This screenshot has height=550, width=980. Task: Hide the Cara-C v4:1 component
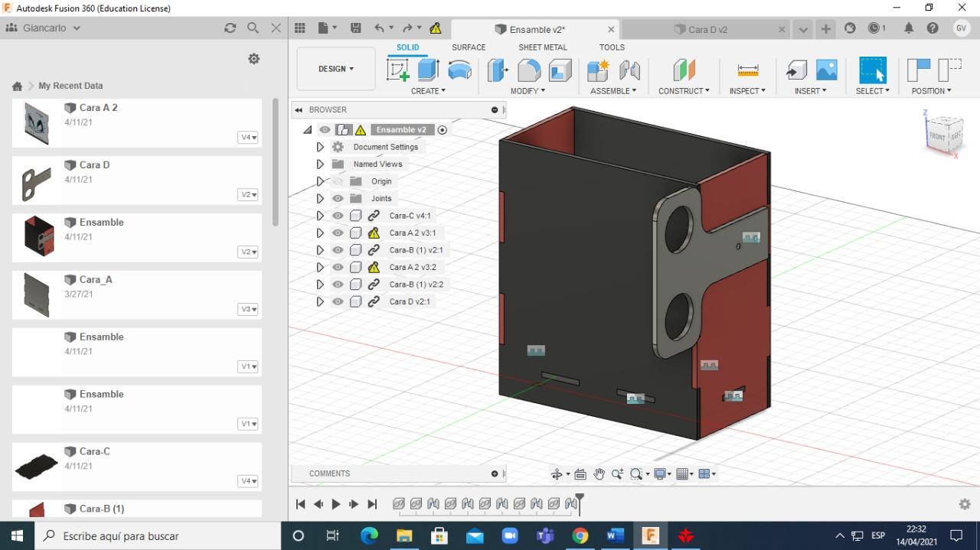338,216
